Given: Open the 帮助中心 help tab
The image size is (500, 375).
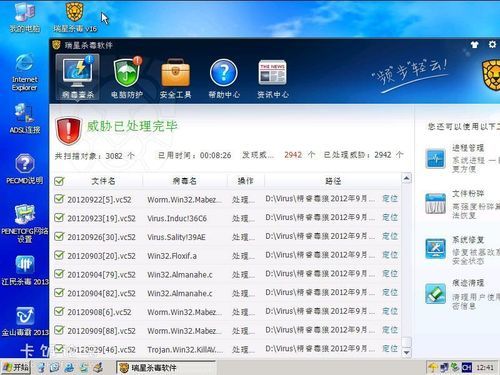Looking at the screenshot, I should coord(224,79).
